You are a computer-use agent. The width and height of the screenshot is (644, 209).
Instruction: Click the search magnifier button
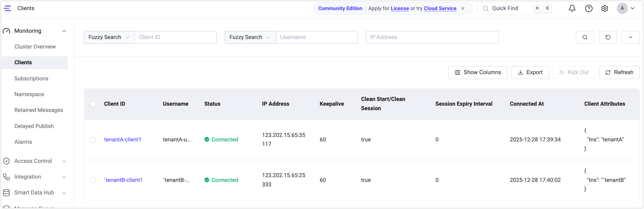[x=585, y=37]
